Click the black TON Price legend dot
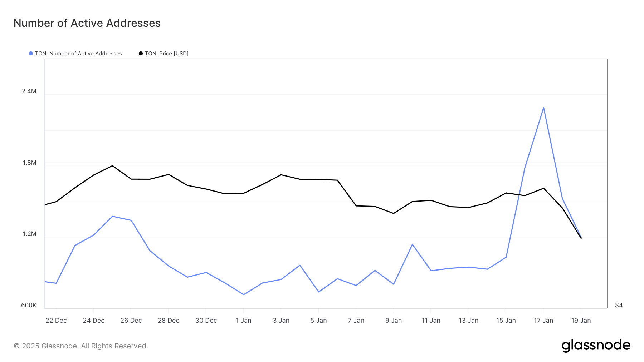Screen dimensions: 644x362 tap(141, 54)
